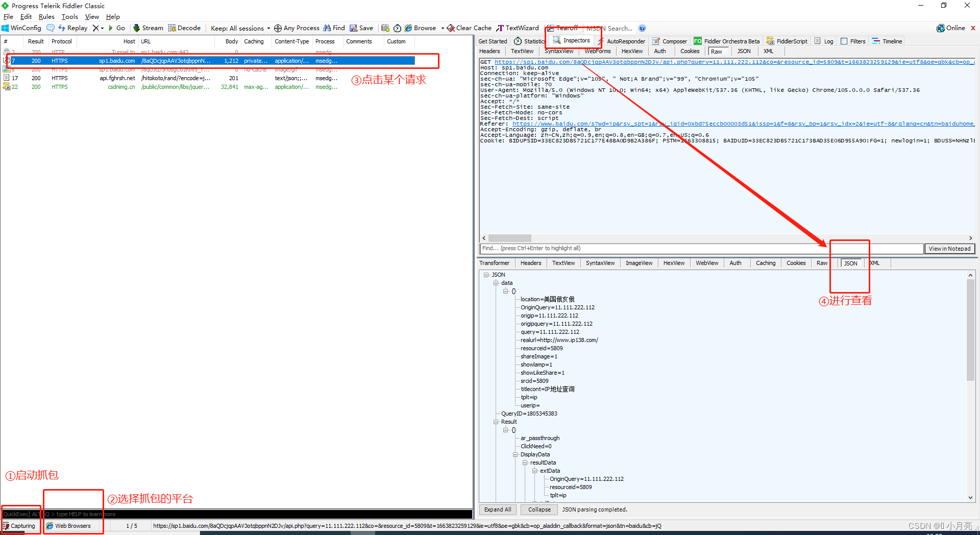
Task: Open the Tools menu
Action: click(70, 17)
